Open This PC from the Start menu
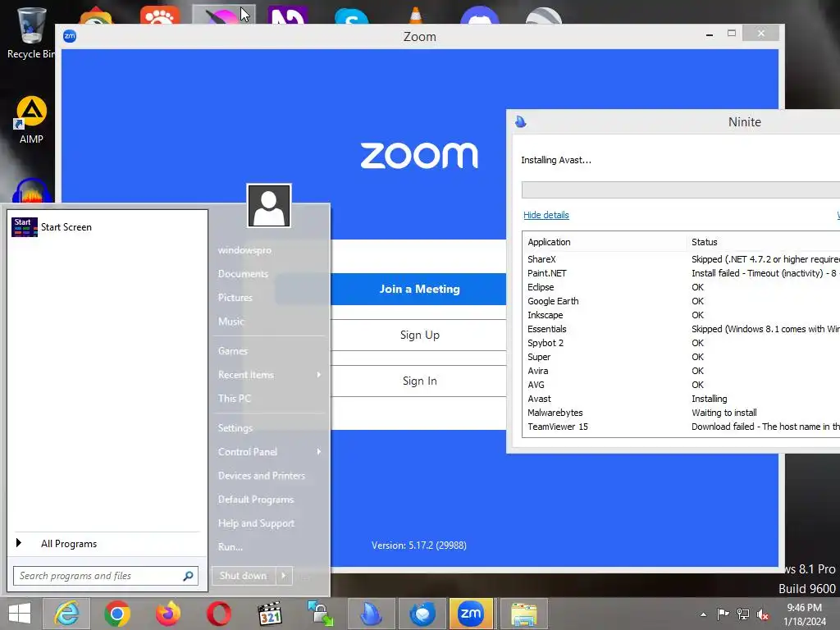Viewport: 840px width, 630px height. click(x=234, y=398)
